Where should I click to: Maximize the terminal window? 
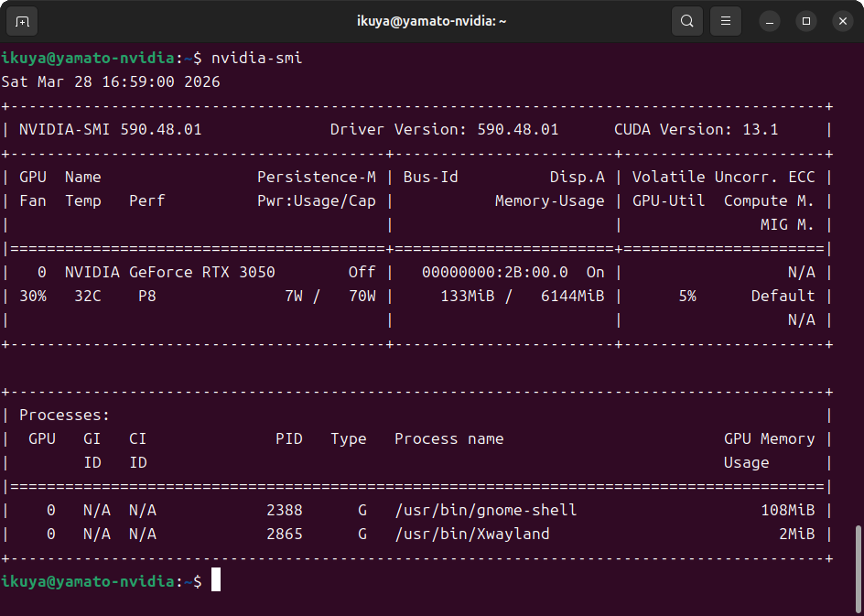pos(806,20)
